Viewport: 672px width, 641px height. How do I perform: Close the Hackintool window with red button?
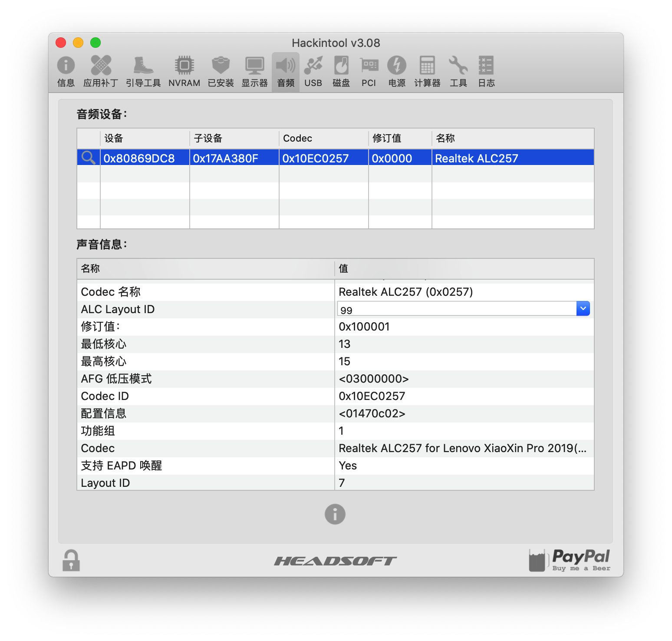click(x=61, y=43)
